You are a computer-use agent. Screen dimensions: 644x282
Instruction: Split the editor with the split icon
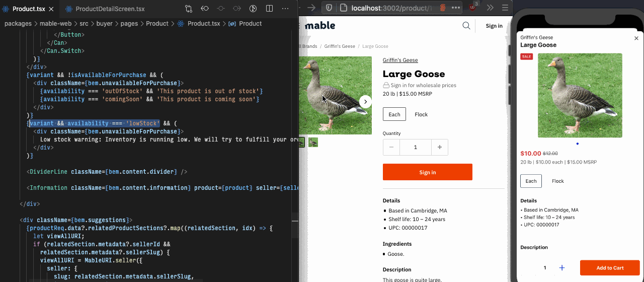point(269,9)
